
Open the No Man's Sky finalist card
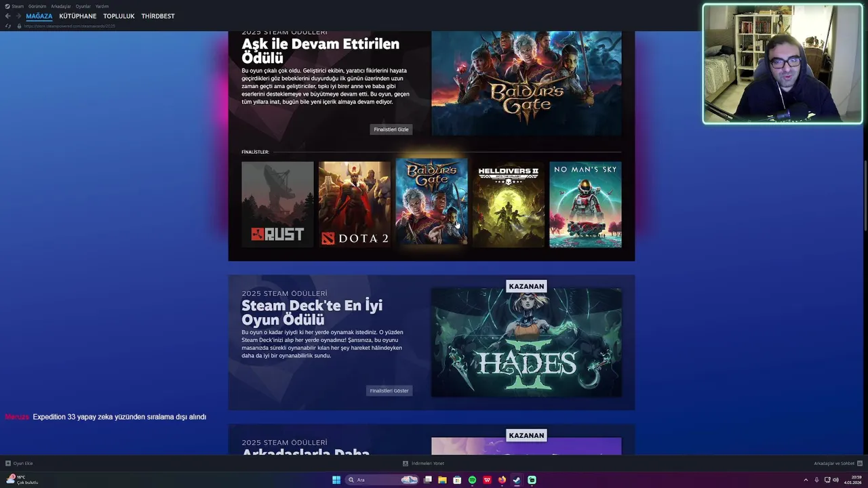(x=585, y=204)
